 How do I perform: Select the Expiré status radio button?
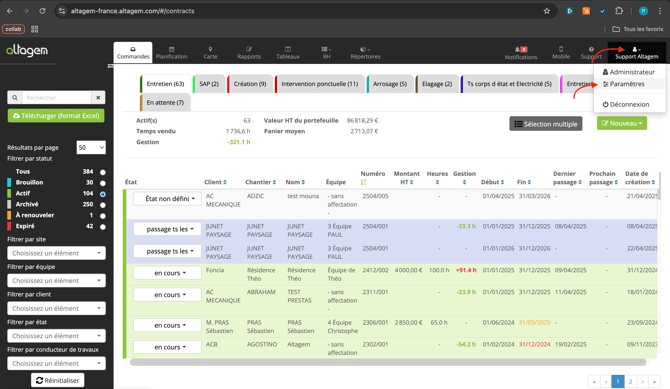pos(103,227)
